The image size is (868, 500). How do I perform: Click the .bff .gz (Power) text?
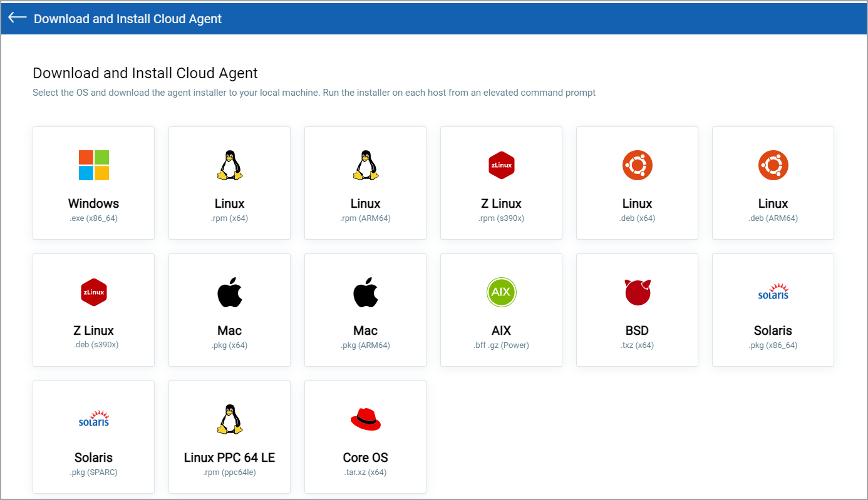click(x=502, y=345)
